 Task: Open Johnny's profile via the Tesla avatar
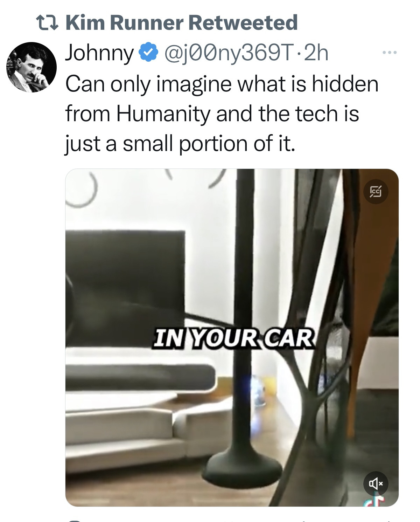[31, 67]
